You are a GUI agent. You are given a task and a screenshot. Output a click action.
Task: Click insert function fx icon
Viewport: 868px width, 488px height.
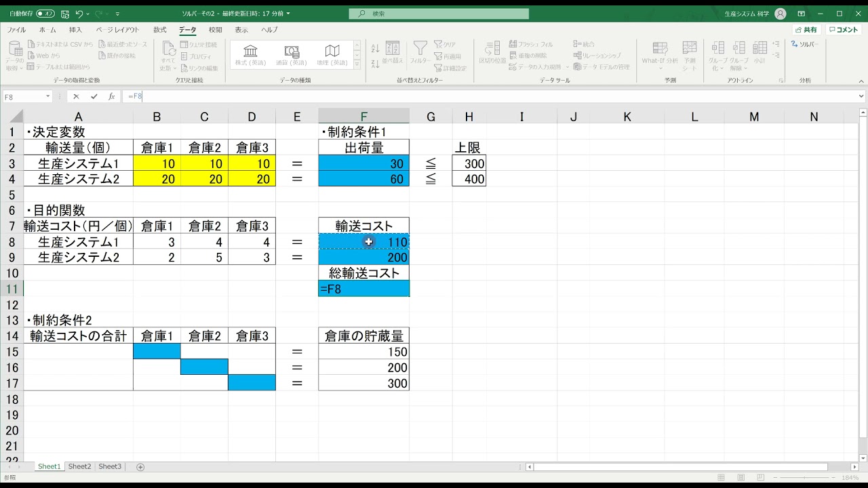[112, 97]
